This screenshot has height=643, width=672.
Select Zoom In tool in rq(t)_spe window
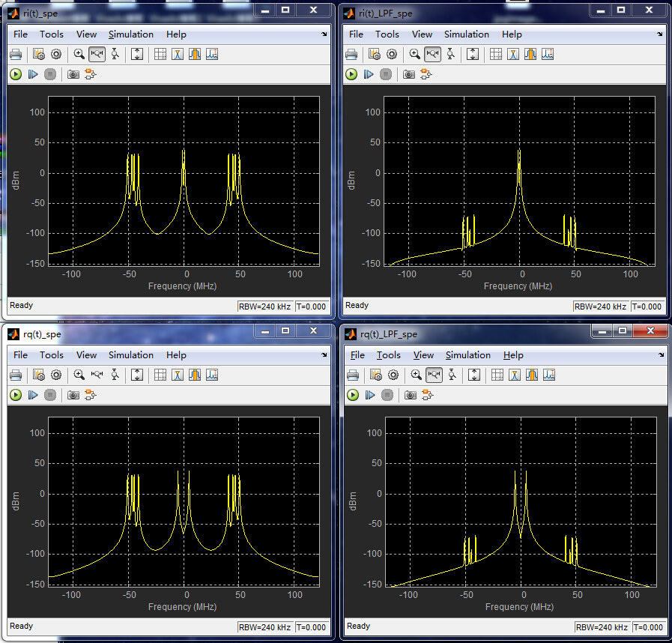click(79, 375)
